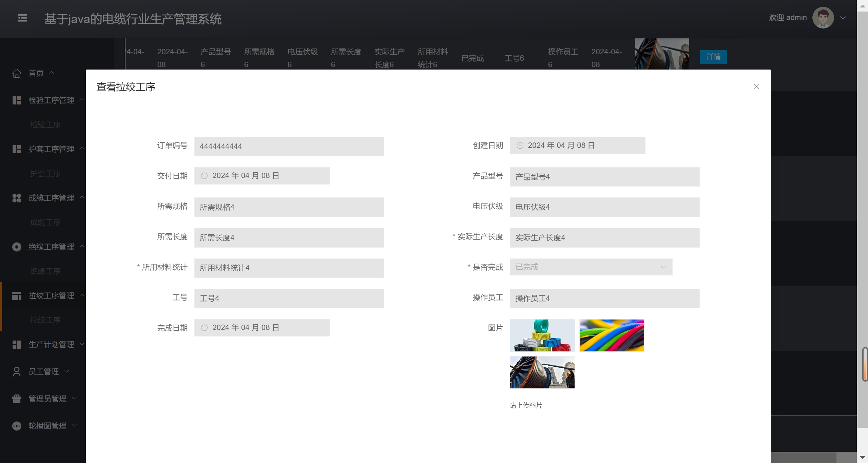Click the 成缆工序管理 four-dots icon

pyautogui.click(x=17, y=198)
